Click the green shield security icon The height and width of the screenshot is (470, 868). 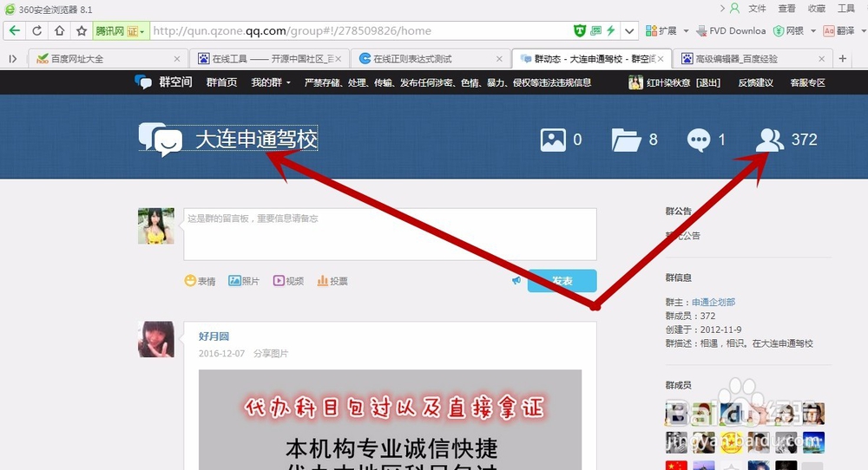pos(580,31)
